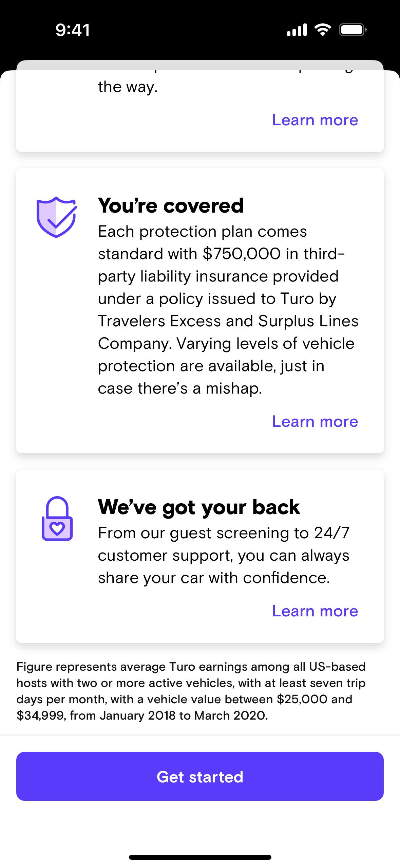400x868 pixels.
Task: Tap the Wi-Fi status icon
Action: [323, 30]
